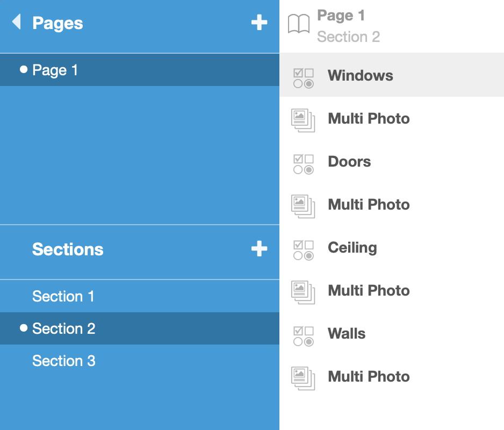Select the Doors field item

click(349, 161)
